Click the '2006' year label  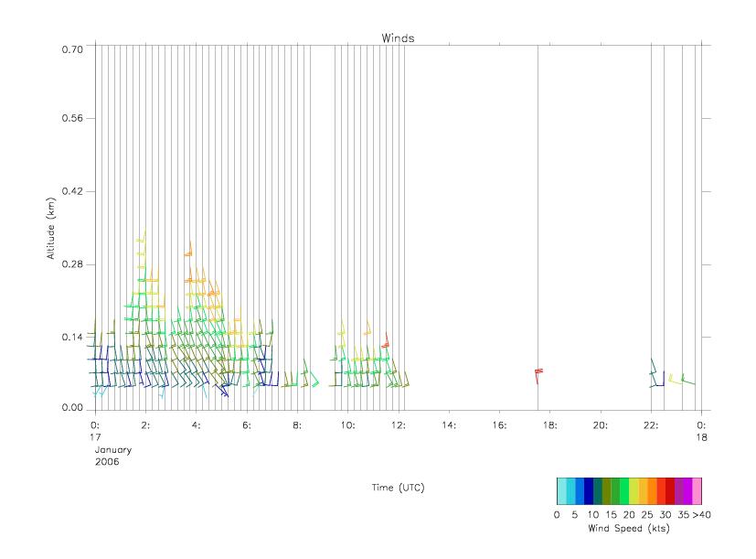107,461
